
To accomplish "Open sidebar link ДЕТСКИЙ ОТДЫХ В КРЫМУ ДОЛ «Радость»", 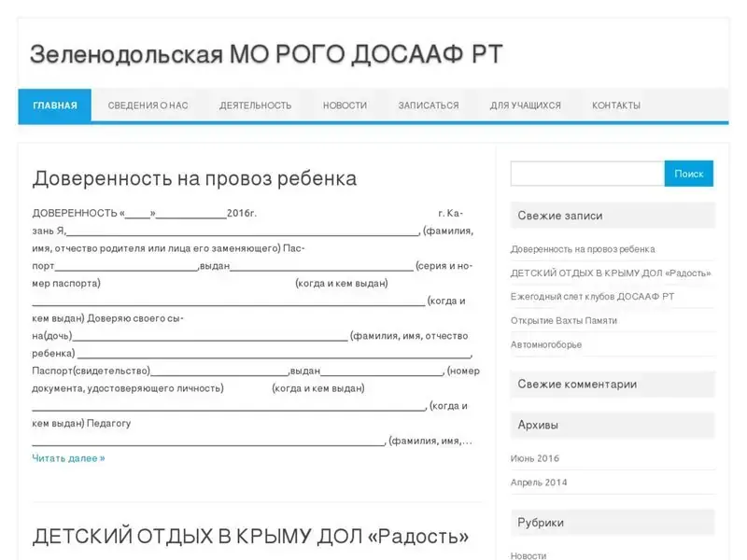I will (x=610, y=273).
